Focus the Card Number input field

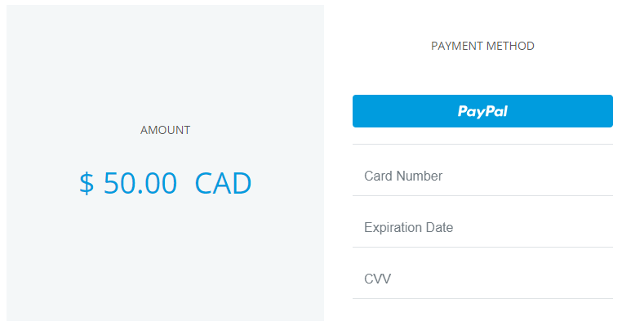482,176
